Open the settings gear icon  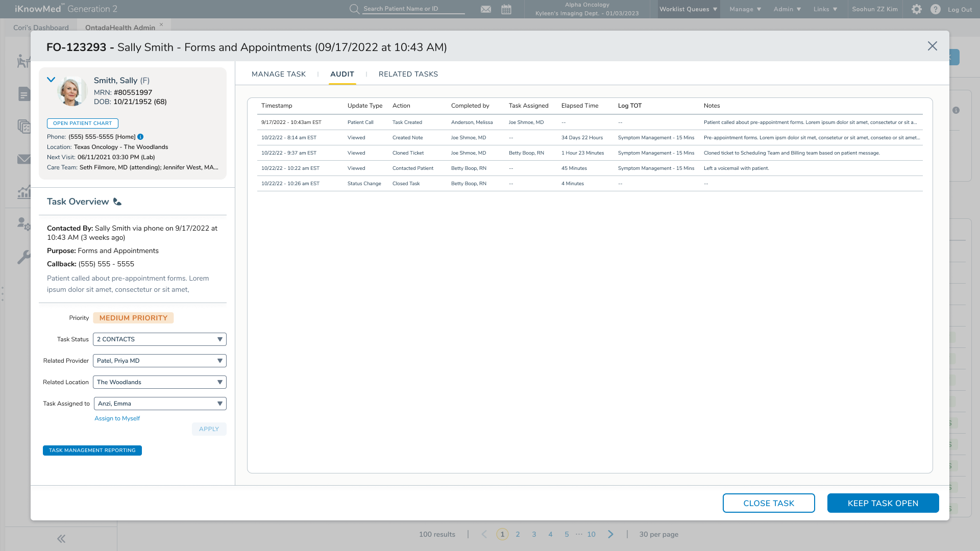(917, 9)
